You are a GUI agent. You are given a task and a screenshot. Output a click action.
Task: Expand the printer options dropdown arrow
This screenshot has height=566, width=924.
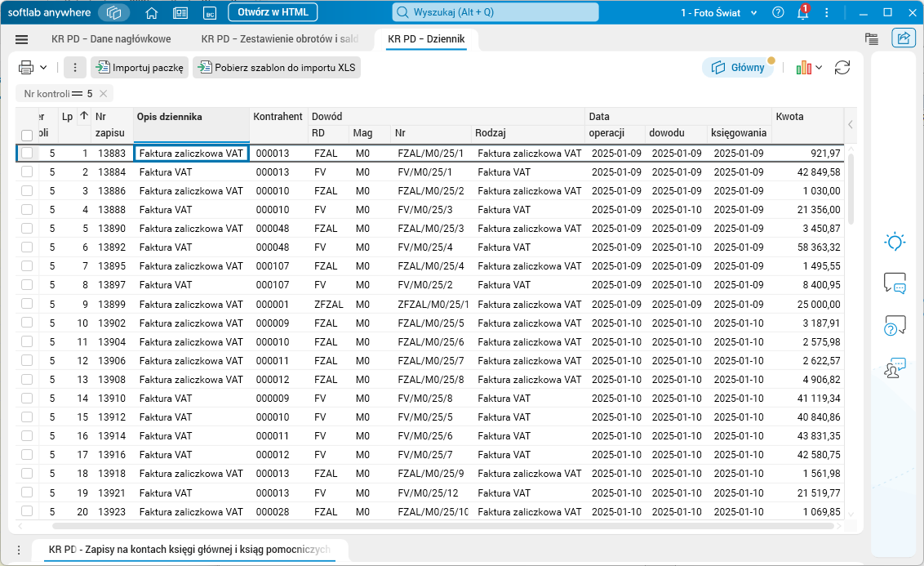[x=43, y=68]
